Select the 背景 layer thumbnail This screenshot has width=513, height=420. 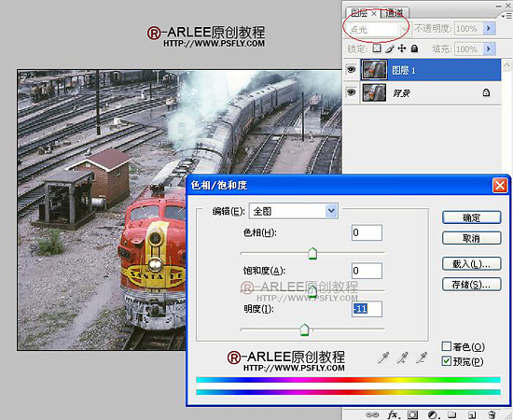click(x=374, y=93)
